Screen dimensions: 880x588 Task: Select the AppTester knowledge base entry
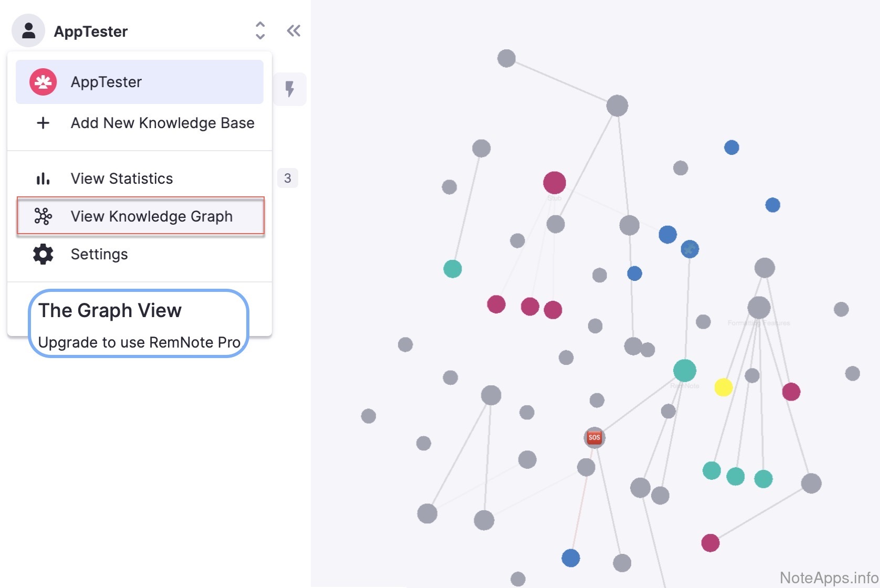coord(139,82)
